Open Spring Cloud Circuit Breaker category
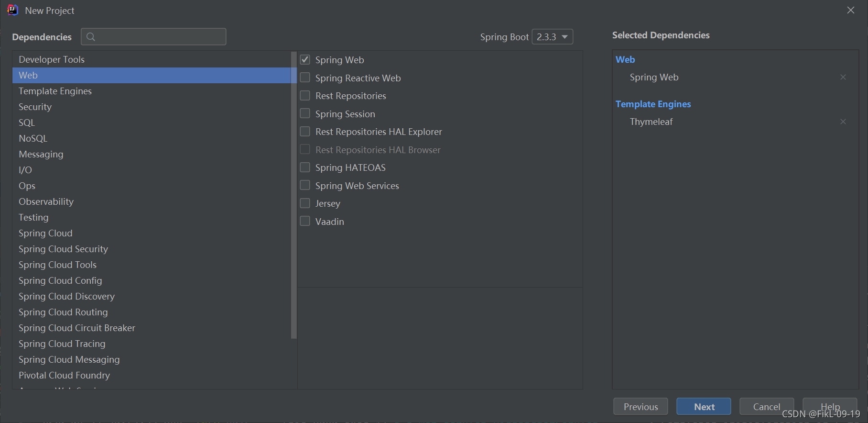868x423 pixels. pos(152,328)
